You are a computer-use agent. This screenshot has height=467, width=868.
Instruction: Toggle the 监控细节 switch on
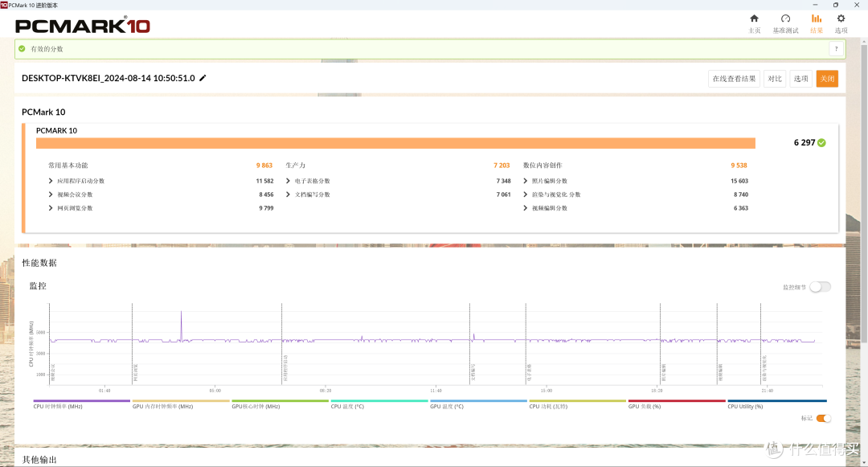[x=820, y=287]
